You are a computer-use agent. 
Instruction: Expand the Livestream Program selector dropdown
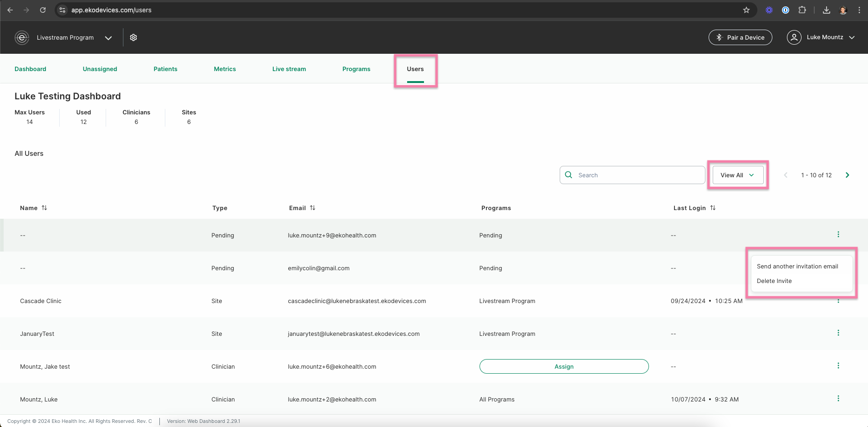[108, 38]
